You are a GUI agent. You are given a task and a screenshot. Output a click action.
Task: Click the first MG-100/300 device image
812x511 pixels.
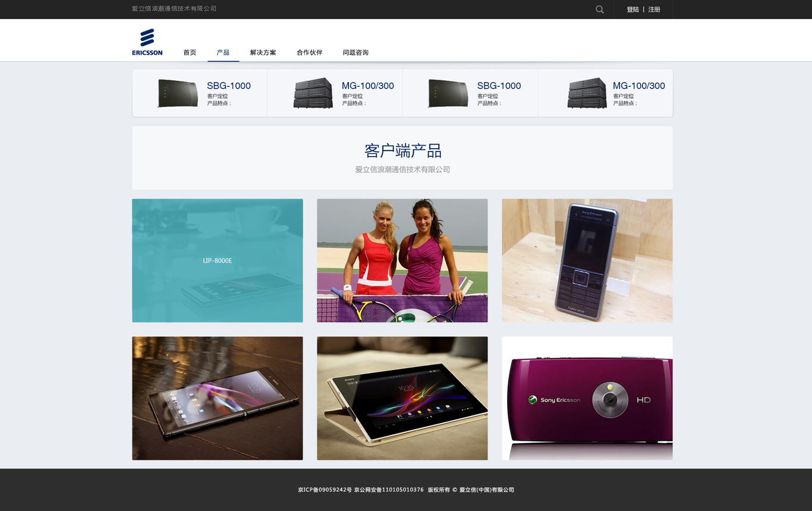(x=313, y=93)
